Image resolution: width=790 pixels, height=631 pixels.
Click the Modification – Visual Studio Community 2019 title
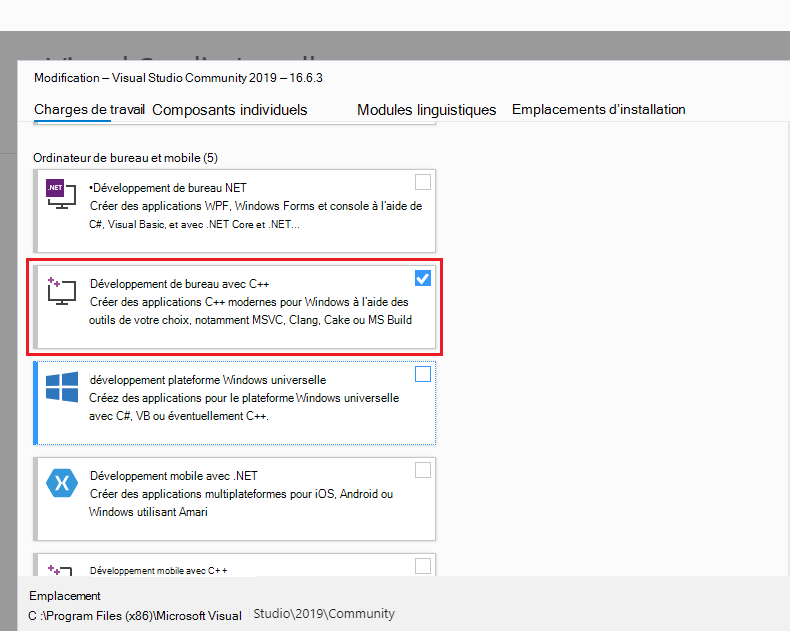tap(178, 78)
